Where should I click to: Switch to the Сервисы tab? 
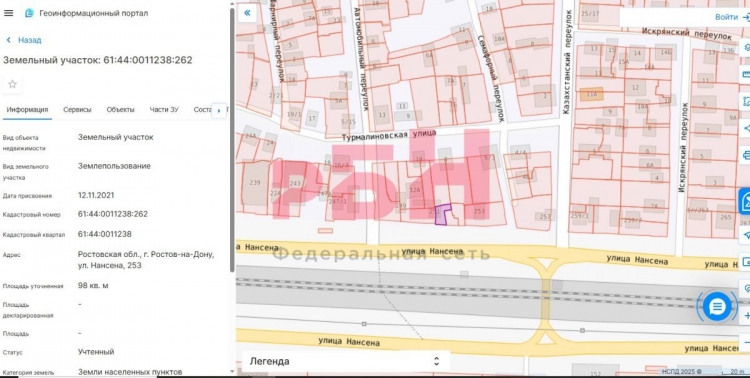point(77,110)
